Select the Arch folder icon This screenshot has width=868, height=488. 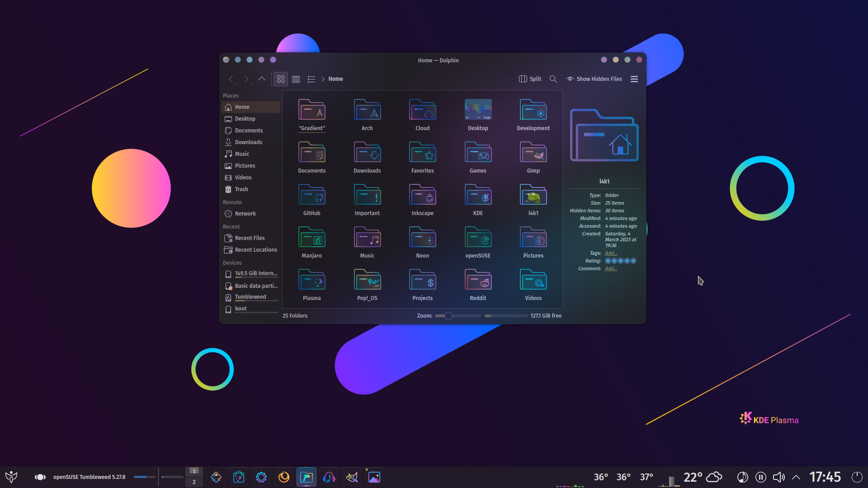coord(367,109)
